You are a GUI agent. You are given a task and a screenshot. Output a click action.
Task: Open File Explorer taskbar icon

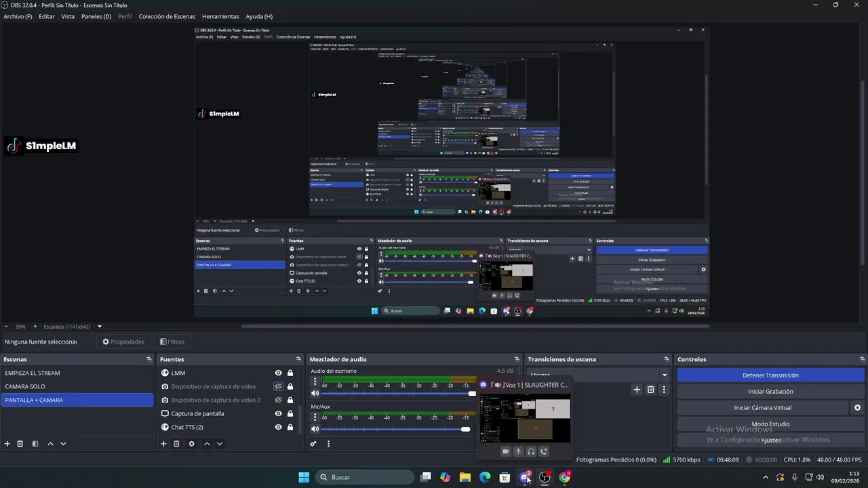pyautogui.click(x=465, y=477)
